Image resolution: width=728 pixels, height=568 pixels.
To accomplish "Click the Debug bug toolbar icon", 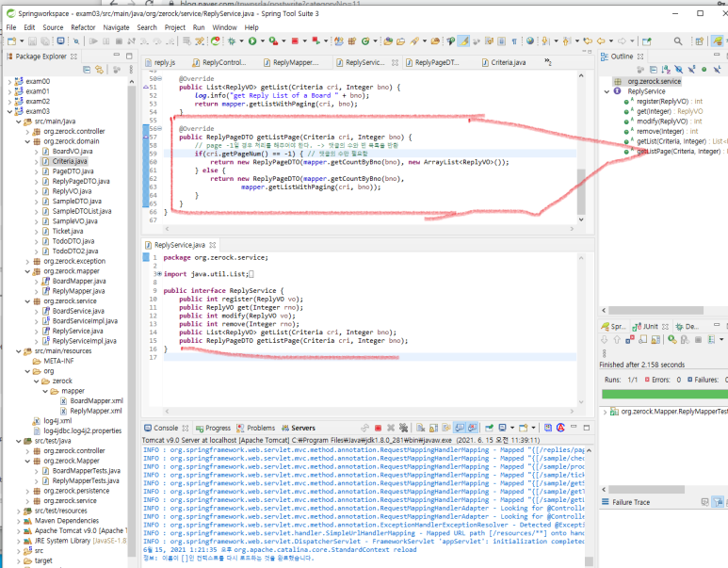I will (x=232, y=41).
